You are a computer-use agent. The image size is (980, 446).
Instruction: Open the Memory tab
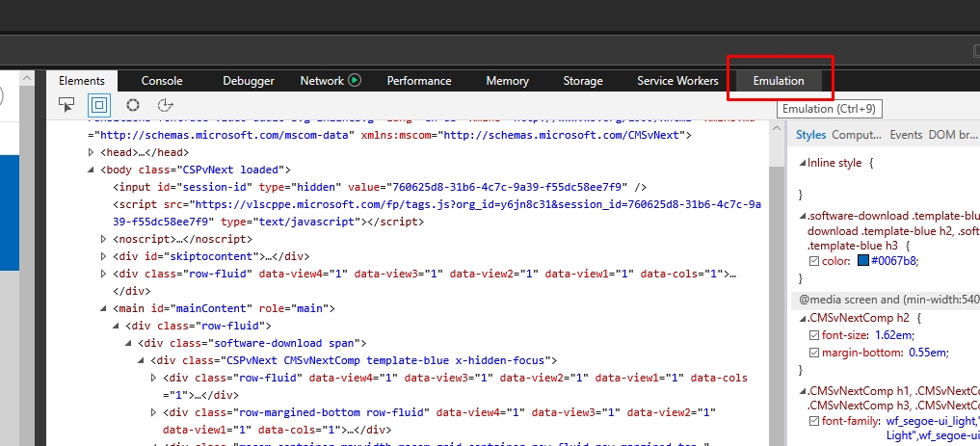508,81
